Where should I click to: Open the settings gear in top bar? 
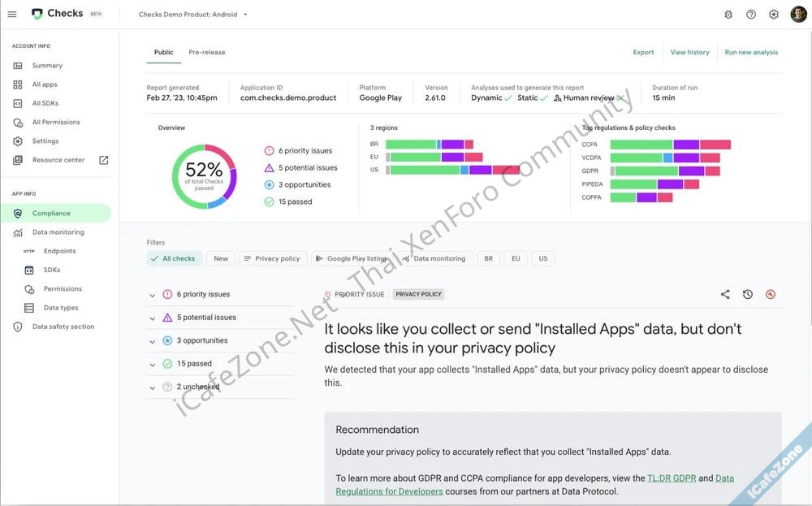774,14
